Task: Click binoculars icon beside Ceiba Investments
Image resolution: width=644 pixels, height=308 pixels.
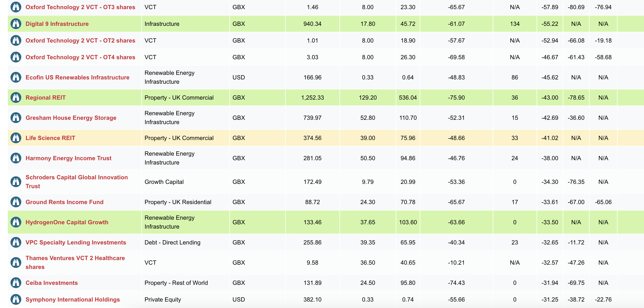Action: (16, 283)
